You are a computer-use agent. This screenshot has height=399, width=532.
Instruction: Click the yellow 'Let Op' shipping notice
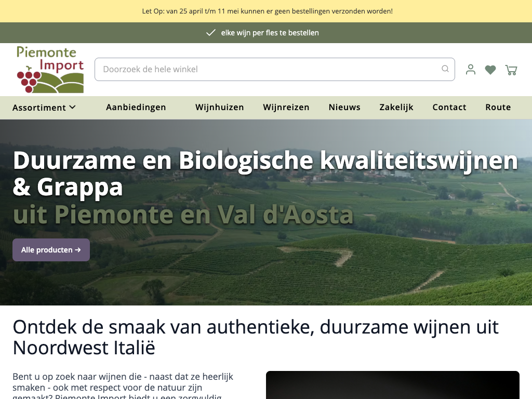(x=267, y=11)
